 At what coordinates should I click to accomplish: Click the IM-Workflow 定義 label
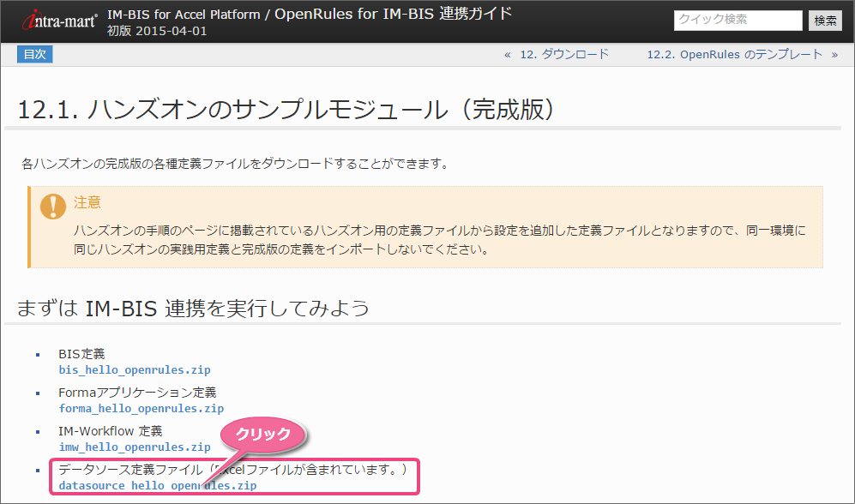[110, 431]
